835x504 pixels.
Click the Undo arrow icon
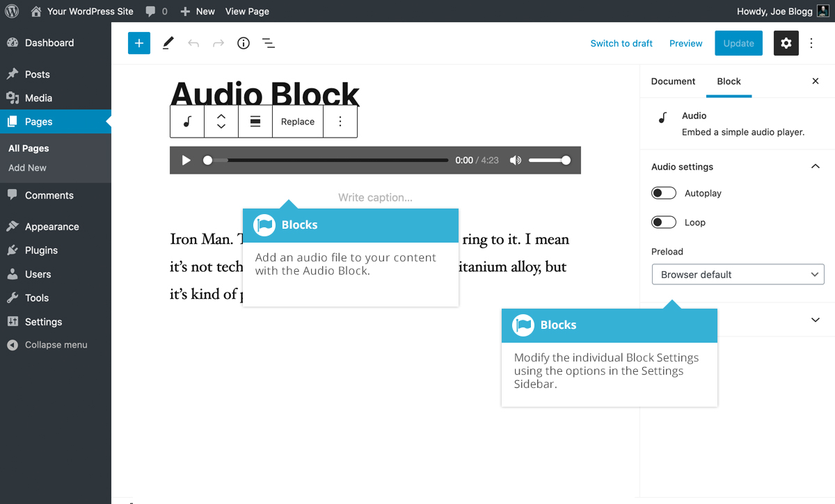click(x=193, y=42)
